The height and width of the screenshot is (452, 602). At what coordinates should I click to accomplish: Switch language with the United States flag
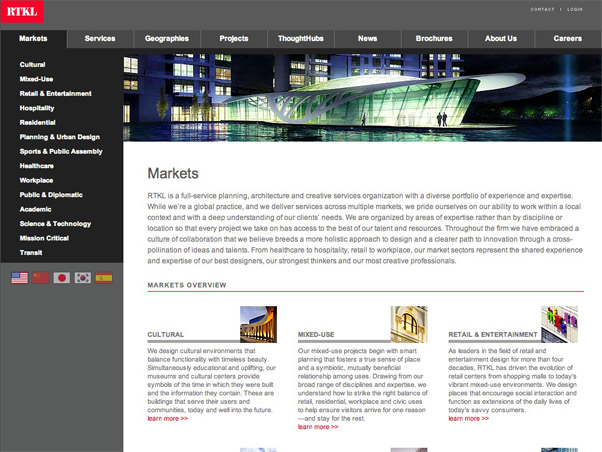coord(20,278)
